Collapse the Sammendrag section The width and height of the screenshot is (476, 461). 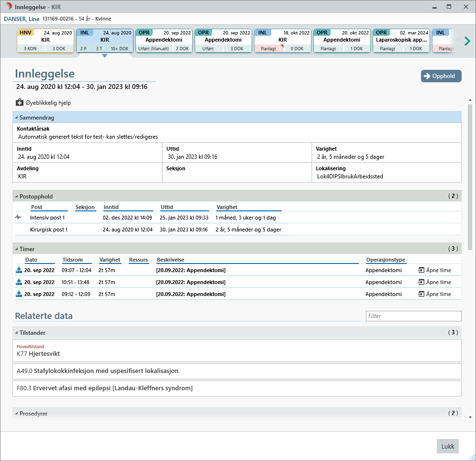[x=16, y=117]
